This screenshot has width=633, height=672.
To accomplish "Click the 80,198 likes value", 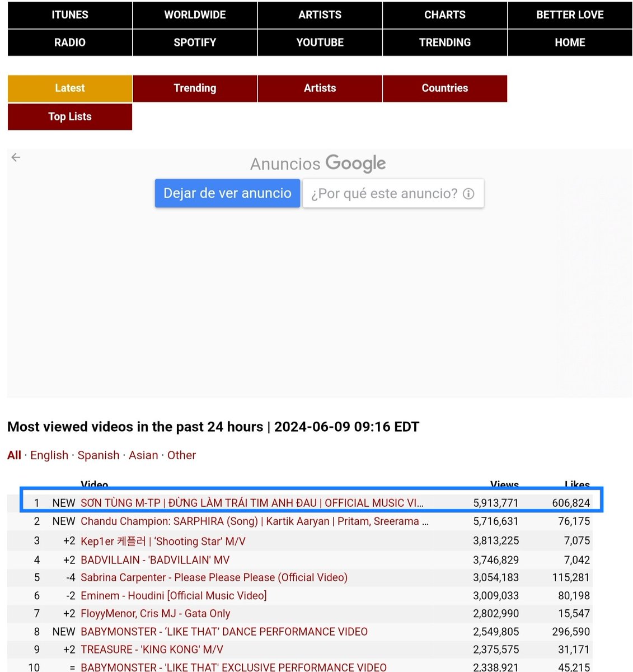I will [574, 596].
